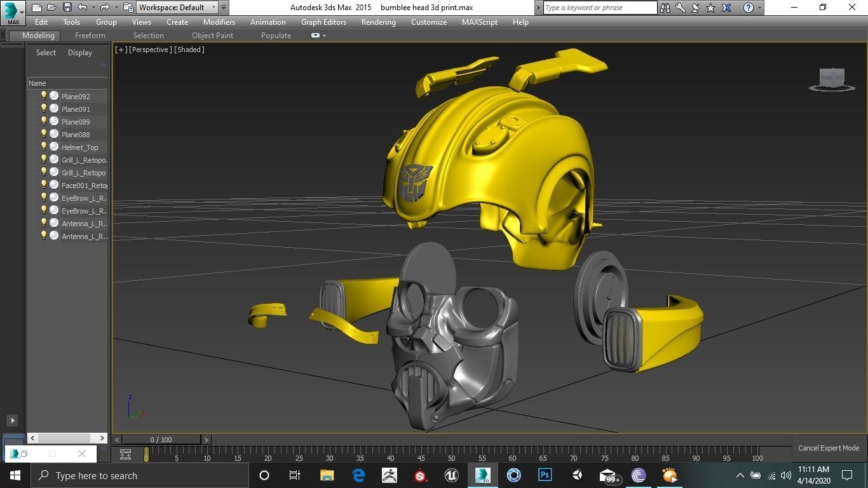868x488 pixels.
Task: Open ZBrush from the taskbar
Action: tap(389, 475)
